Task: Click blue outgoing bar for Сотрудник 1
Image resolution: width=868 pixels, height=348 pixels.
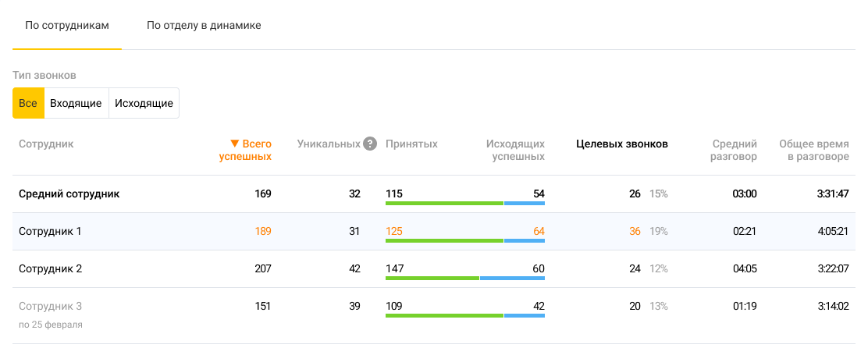Action: point(525,240)
